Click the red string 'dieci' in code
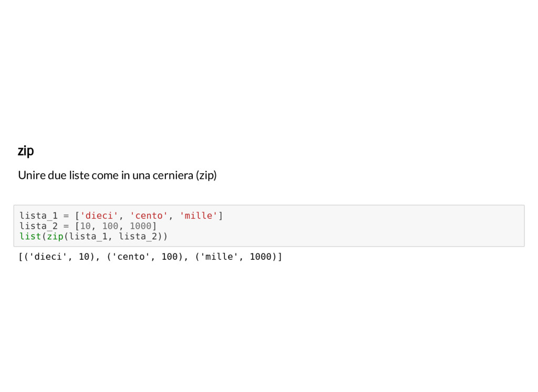The height and width of the screenshot is (392, 538). tap(99, 216)
